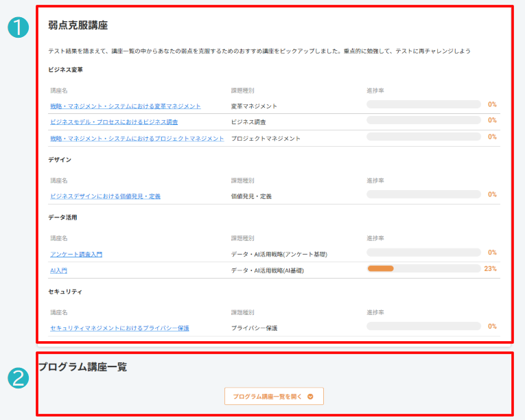
Task: Click the プライバシー保護 category cell
Action: 254,328
